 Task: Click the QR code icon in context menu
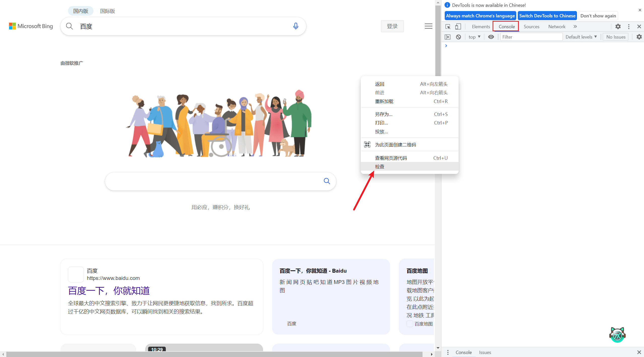tap(367, 145)
